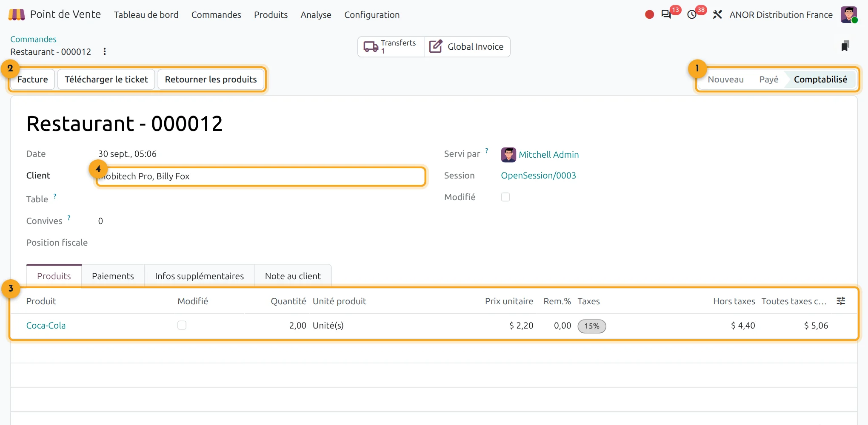Open the Transferts smart button
The height and width of the screenshot is (425, 868).
pos(391,47)
